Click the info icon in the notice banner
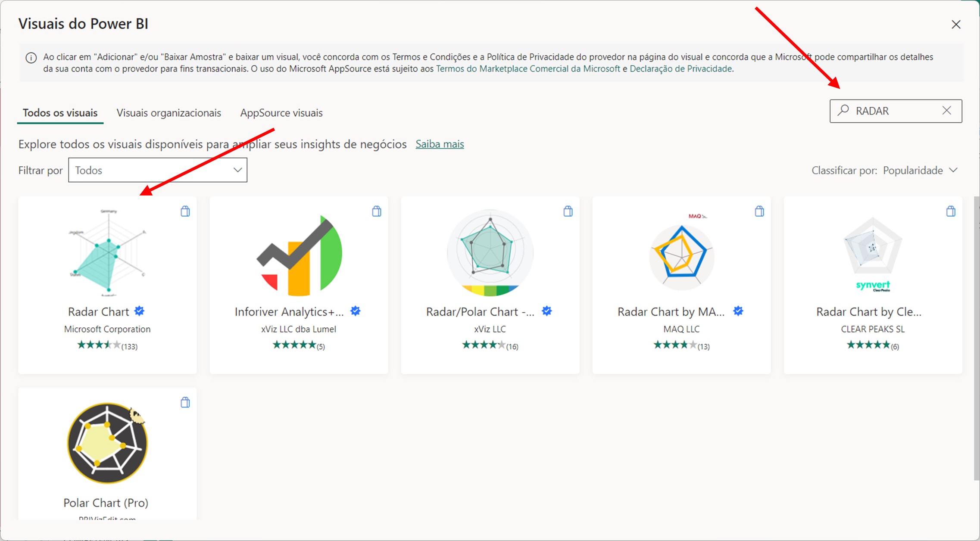The image size is (980, 541). [x=31, y=58]
